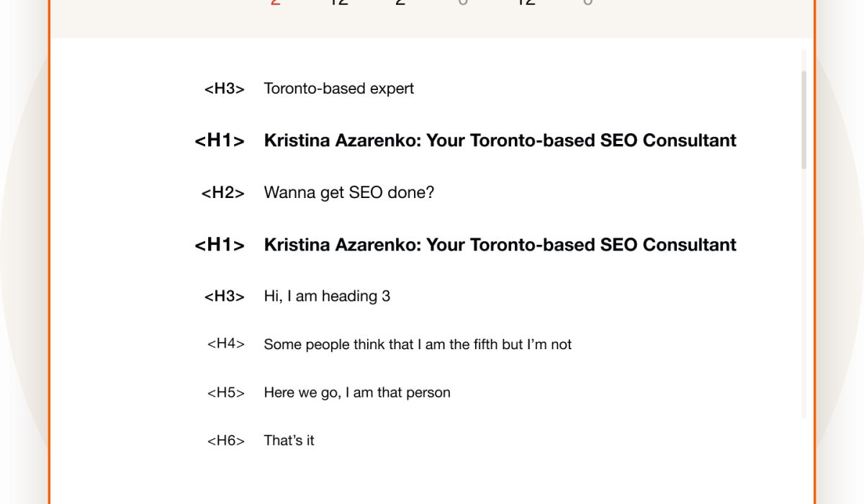Viewport: 864px width, 504px height.
Task: Click the H1 heading text above 'Wanna get SEO done?'
Action: click(x=500, y=140)
